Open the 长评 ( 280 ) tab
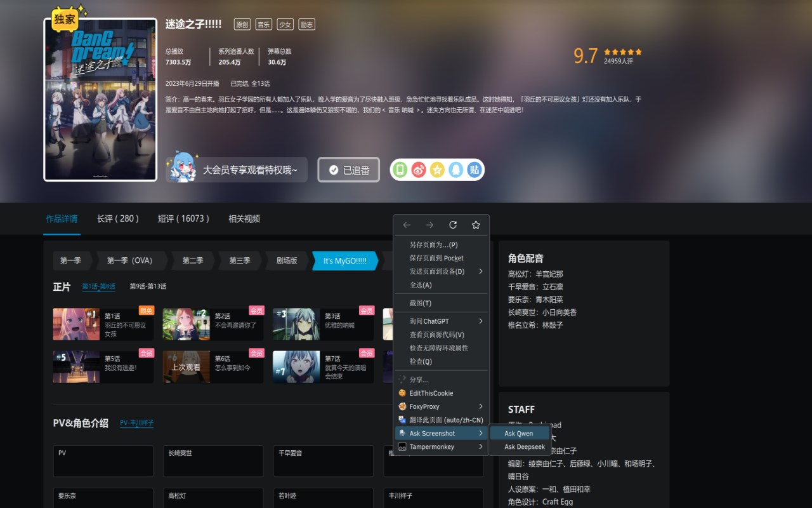 coord(118,218)
